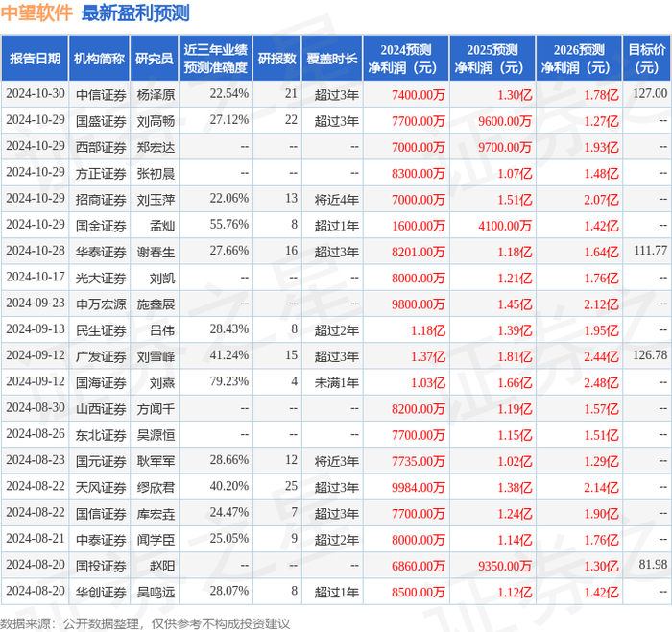Screen dimensions: 672x632
Task: Select the 民生证券 institution cell
Action: [101, 330]
